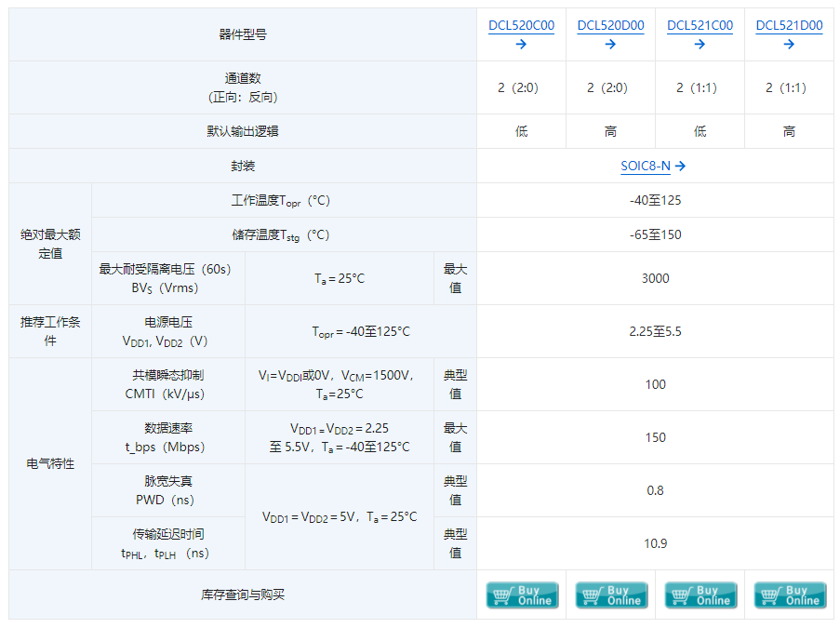Click the cart icon in the first Buy Online button
Screen dimensions: 840x628
(502, 595)
